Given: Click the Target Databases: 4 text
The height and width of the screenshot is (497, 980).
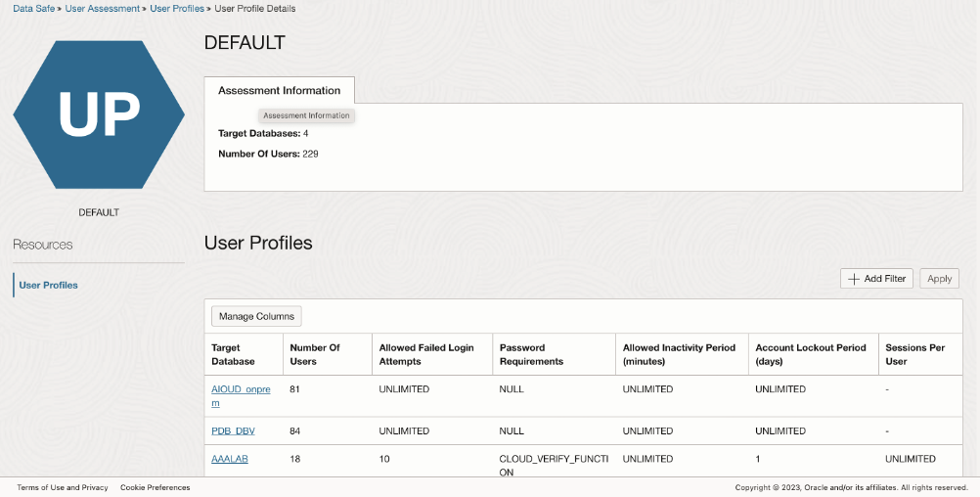Looking at the screenshot, I should 263,133.
